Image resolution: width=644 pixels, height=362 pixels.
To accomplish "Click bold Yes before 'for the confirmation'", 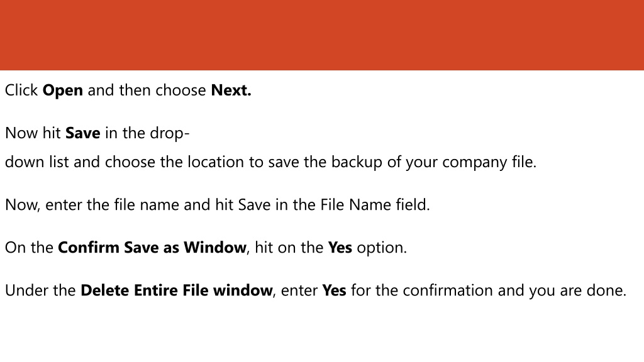I will point(334,290).
